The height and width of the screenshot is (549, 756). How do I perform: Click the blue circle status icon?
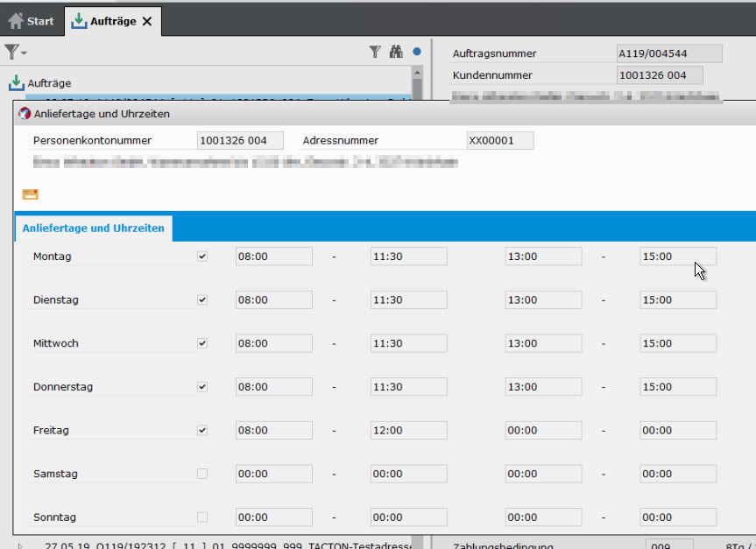[417, 53]
